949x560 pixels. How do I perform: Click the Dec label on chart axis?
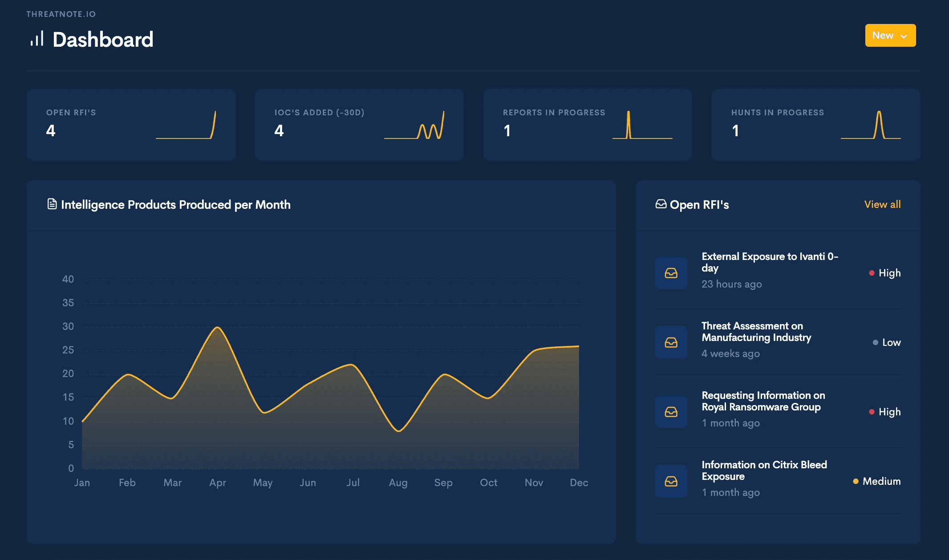[579, 483]
